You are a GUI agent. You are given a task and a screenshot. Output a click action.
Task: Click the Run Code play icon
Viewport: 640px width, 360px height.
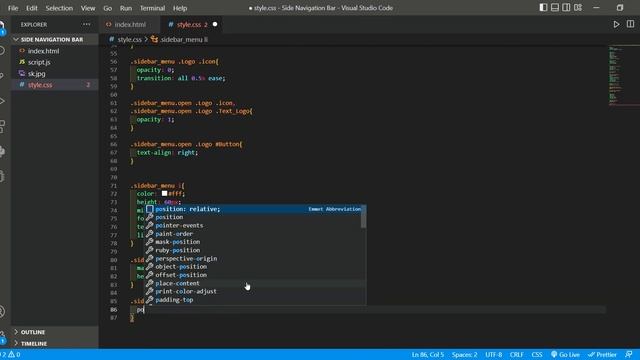pyautogui.click(x=616, y=24)
